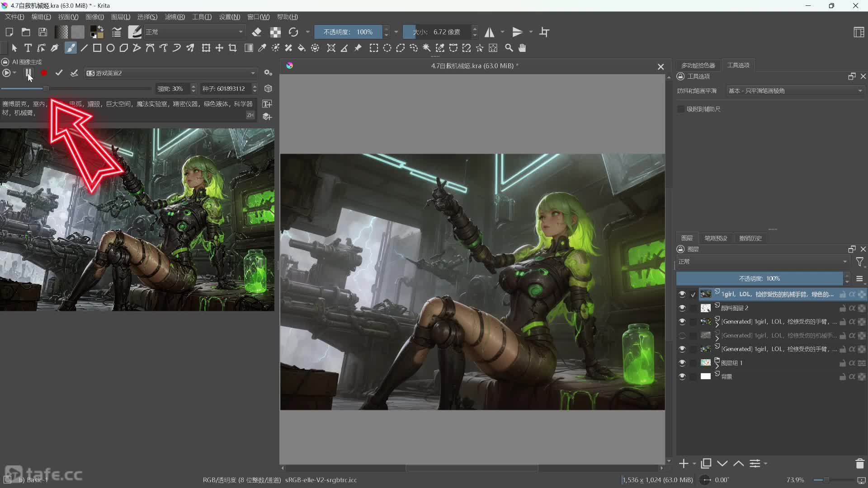
Task: Select the Zoom tool
Action: tap(509, 48)
